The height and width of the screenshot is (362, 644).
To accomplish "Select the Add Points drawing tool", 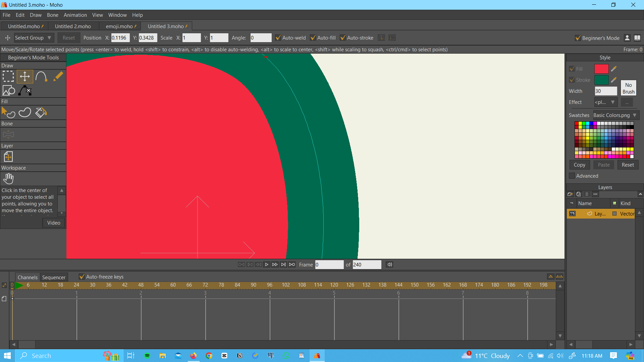I will pos(41,76).
